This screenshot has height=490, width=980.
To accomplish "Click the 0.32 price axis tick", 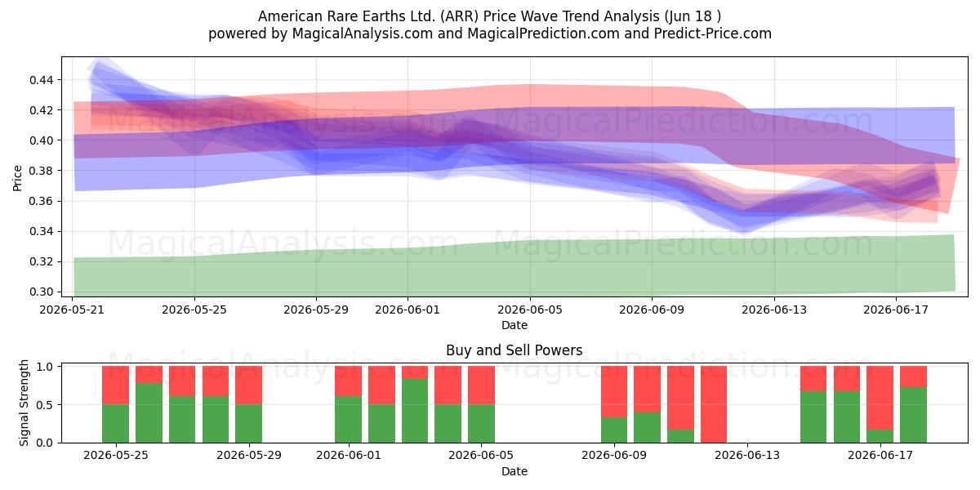I will click(x=42, y=261).
